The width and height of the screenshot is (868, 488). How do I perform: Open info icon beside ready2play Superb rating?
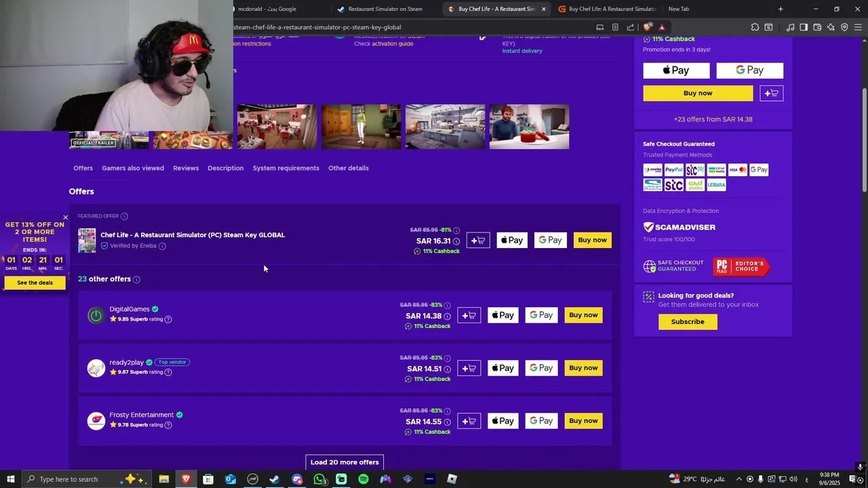coord(168,372)
